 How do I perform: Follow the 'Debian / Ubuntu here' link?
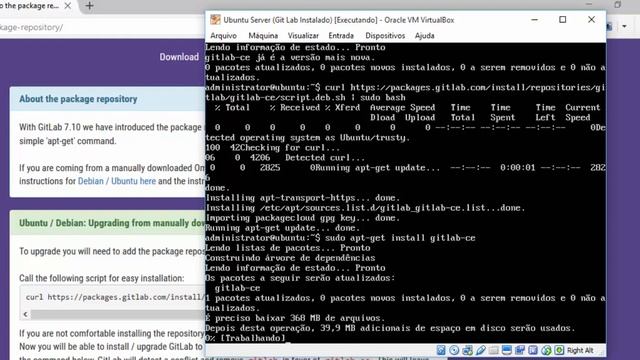(117, 181)
